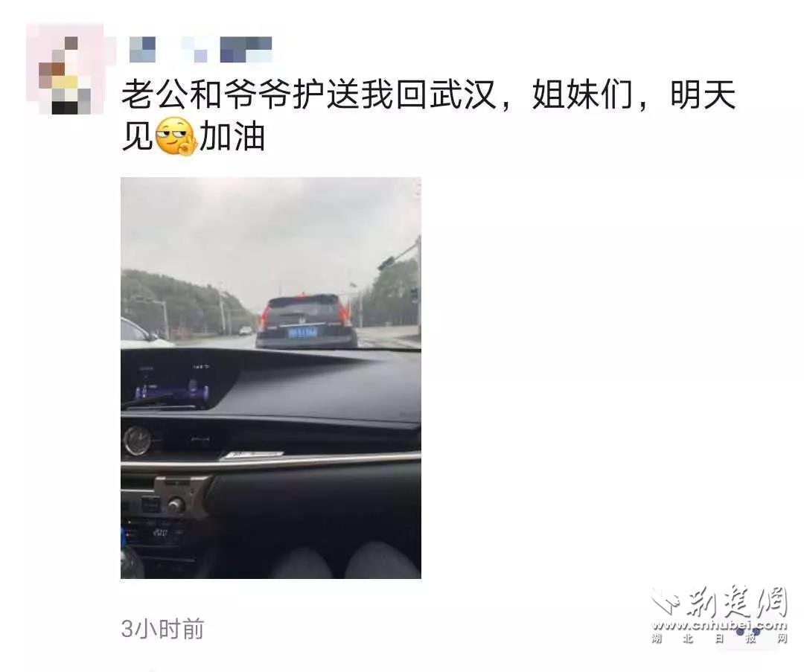Select the post text starting with 老公和爷爷

[x=428, y=116]
